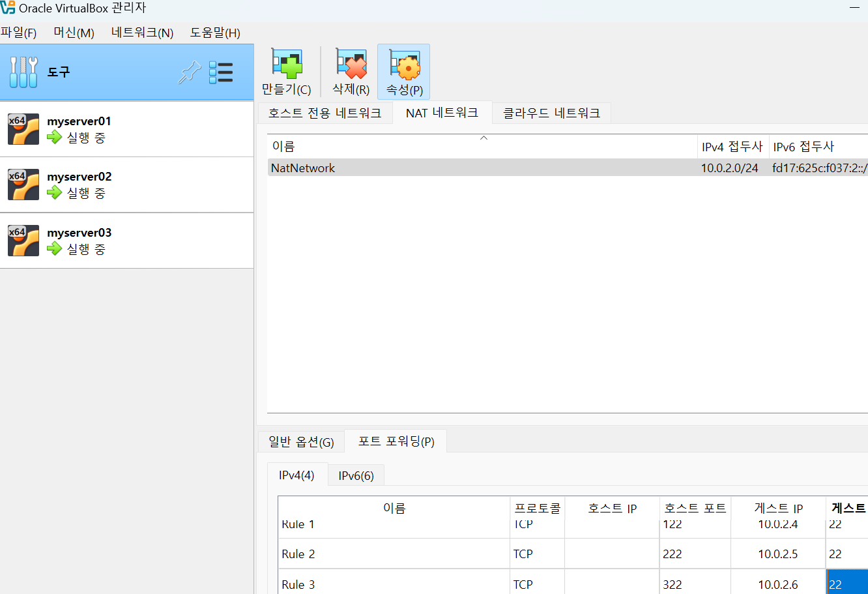
Task: Click the IPv4 접두사 column header
Action: click(x=733, y=147)
